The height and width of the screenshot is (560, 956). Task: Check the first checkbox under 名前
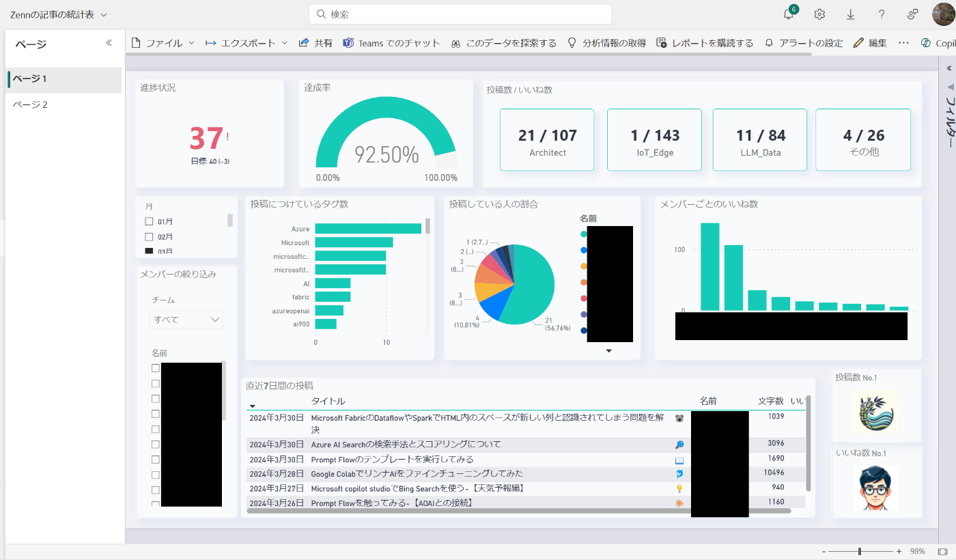tap(156, 368)
